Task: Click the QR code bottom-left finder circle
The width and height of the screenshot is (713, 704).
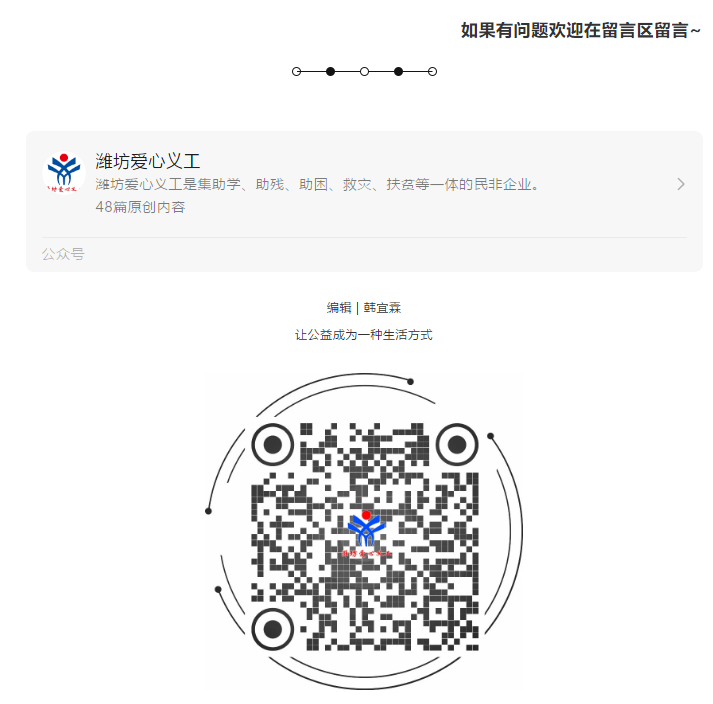Action: 273,629
